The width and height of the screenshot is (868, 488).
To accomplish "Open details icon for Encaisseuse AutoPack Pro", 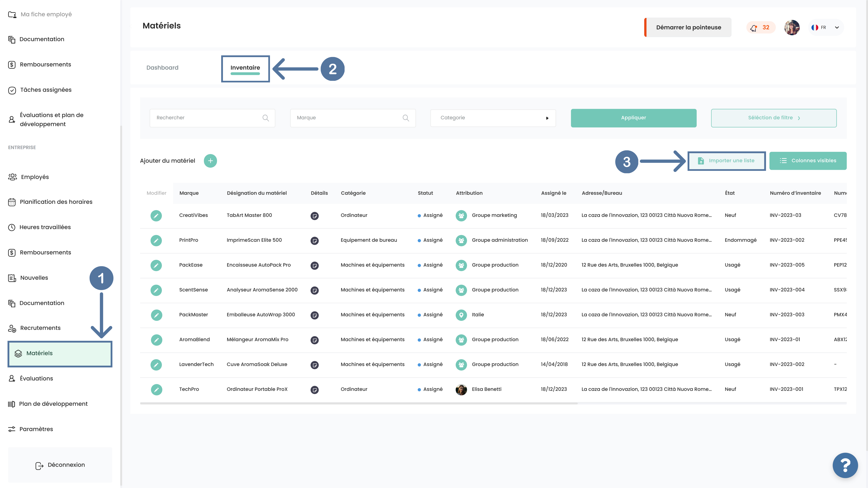I will (314, 266).
